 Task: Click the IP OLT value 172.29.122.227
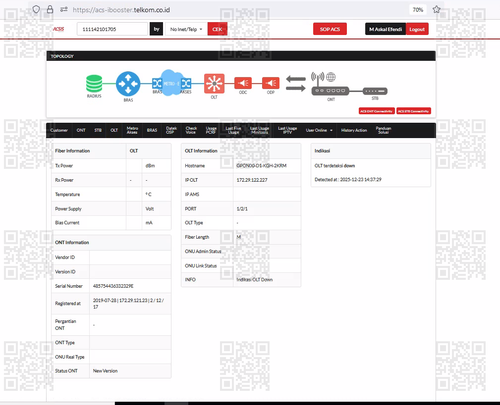coord(252,180)
